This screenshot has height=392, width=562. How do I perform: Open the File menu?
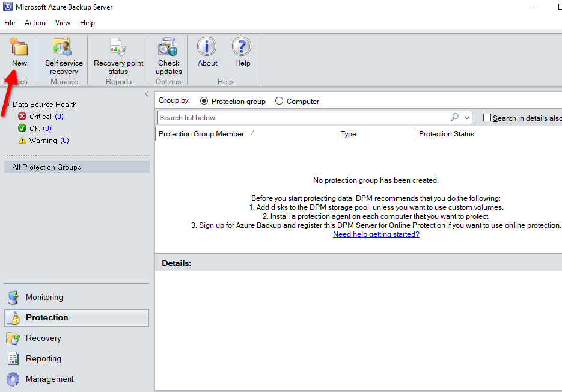click(10, 23)
